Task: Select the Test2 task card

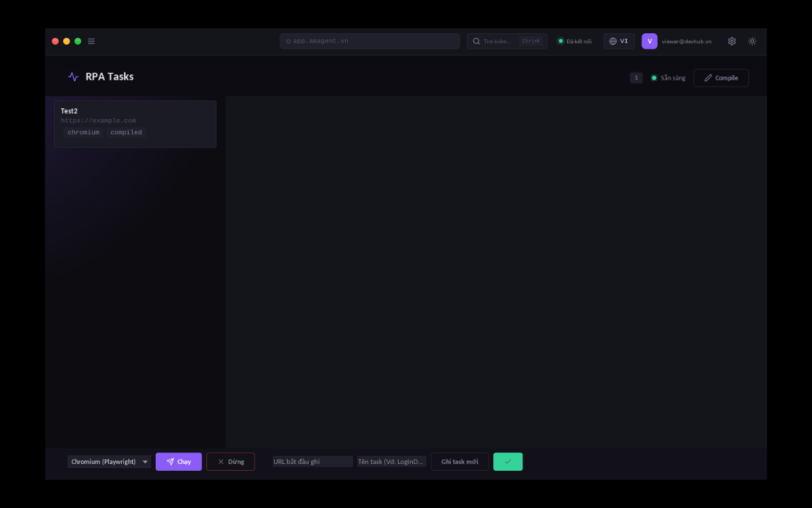Action: [135, 124]
